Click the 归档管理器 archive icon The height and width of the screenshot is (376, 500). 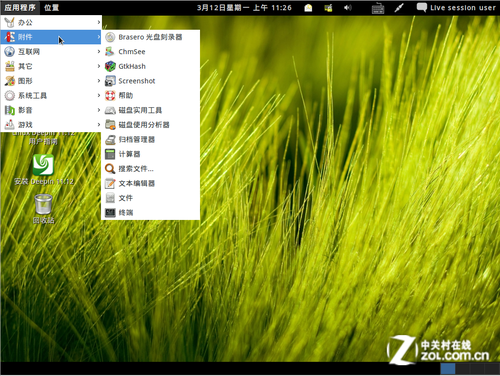pos(110,139)
